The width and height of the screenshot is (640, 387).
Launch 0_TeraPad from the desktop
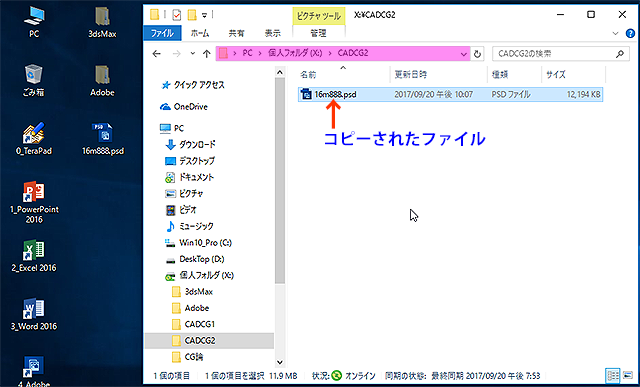tap(34, 139)
